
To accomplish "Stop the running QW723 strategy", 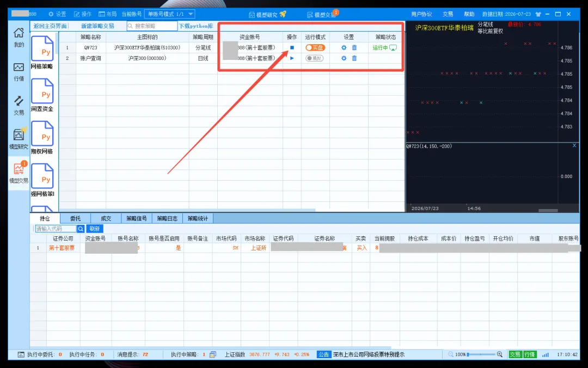I will [292, 48].
